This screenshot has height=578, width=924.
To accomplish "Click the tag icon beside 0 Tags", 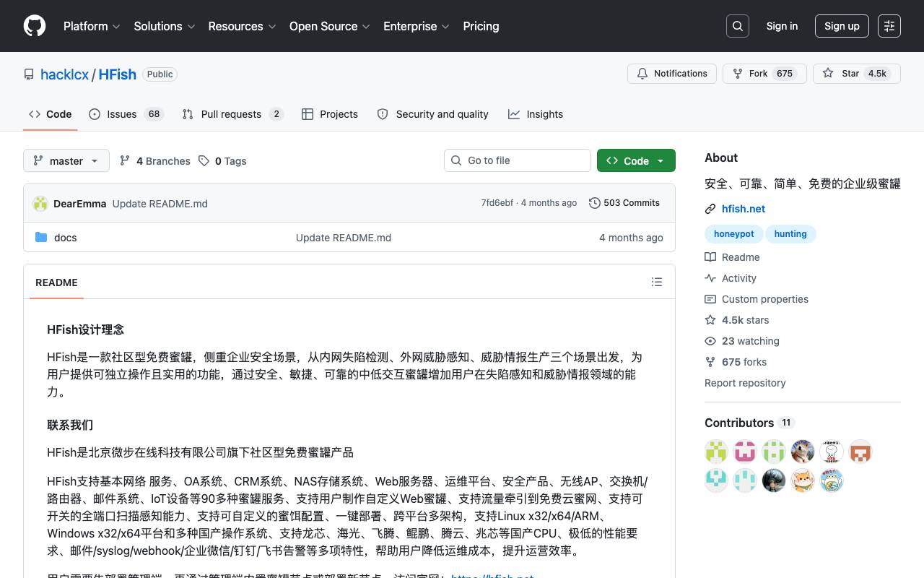I will click(x=204, y=160).
